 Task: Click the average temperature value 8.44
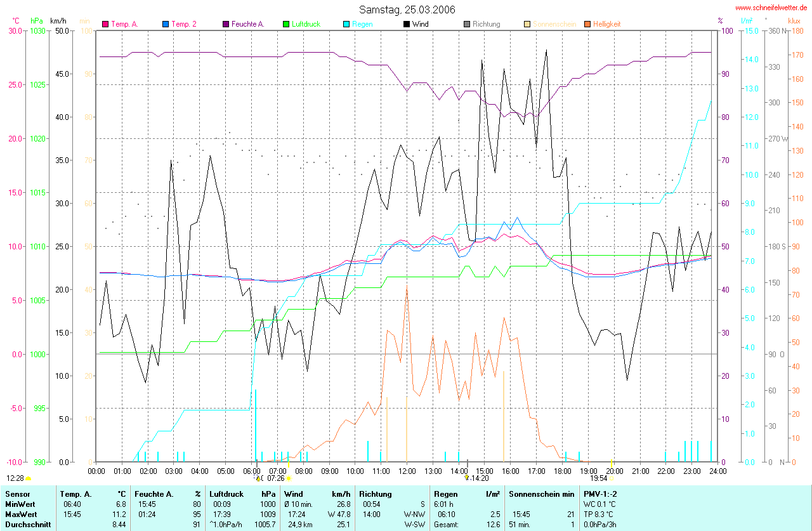pos(119,525)
